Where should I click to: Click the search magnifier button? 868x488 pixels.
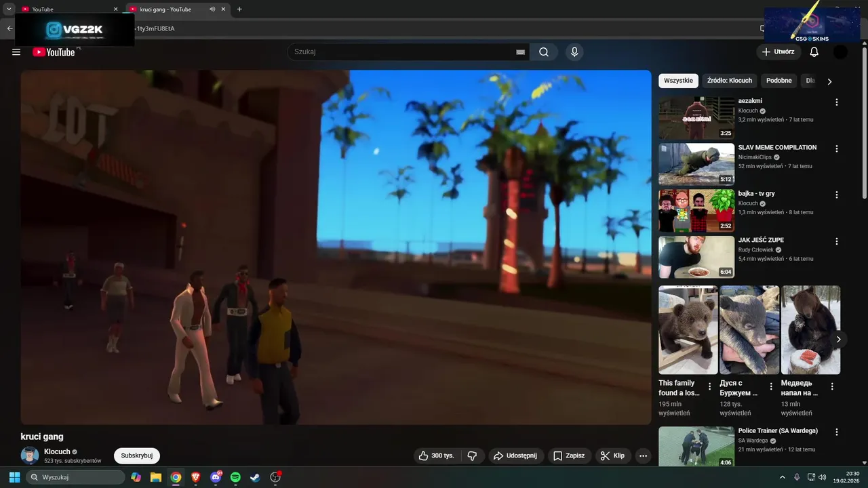coord(544,52)
